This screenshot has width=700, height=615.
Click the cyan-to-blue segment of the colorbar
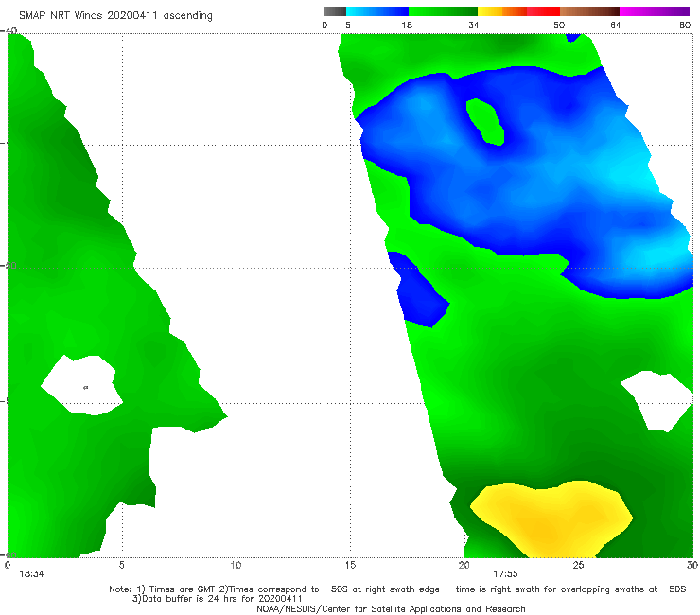click(377, 11)
